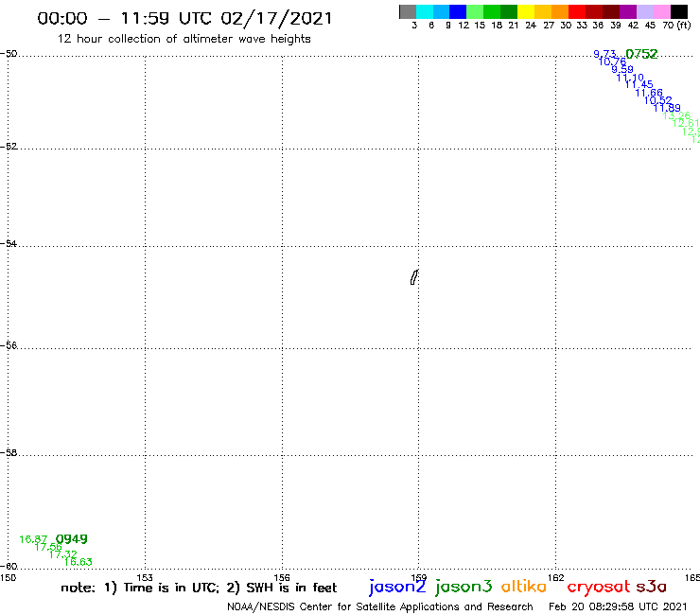Click the "24" color scale tick label
This screenshot has height=615, width=700.
[531, 25]
